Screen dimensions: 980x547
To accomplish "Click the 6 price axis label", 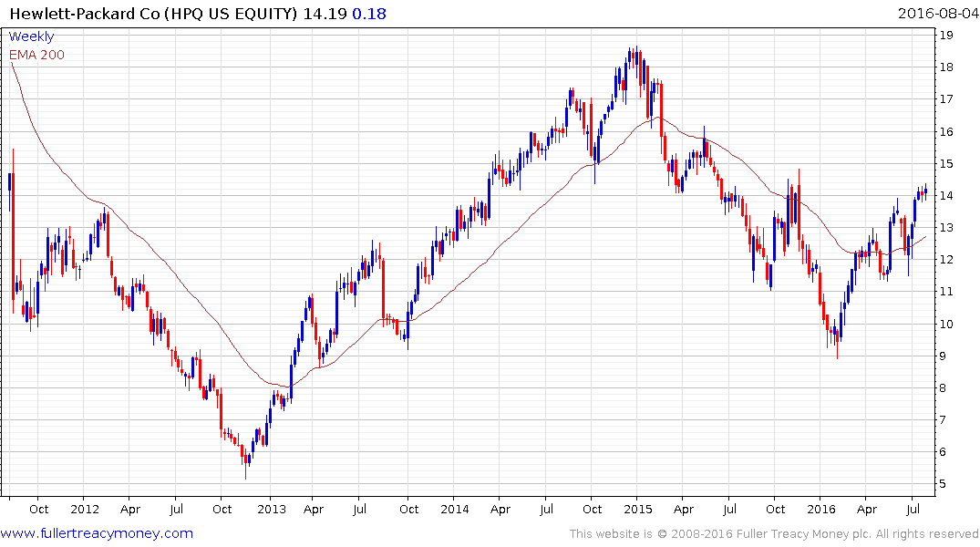I will click(x=943, y=452).
